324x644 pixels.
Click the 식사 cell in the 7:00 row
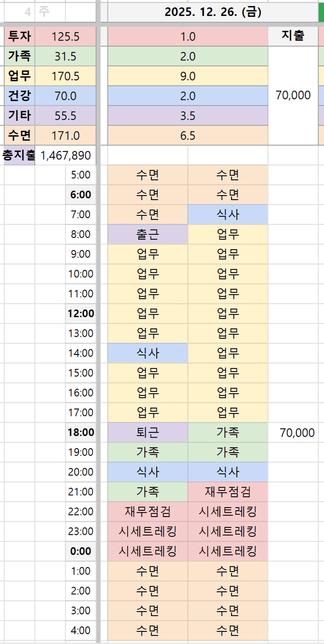coord(228,214)
